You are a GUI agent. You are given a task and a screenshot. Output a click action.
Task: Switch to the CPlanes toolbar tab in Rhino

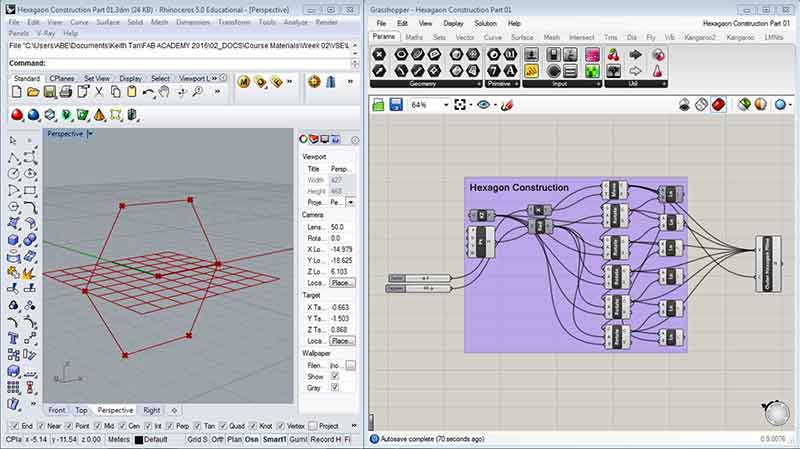pyautogui.click(x=62, y=79)
